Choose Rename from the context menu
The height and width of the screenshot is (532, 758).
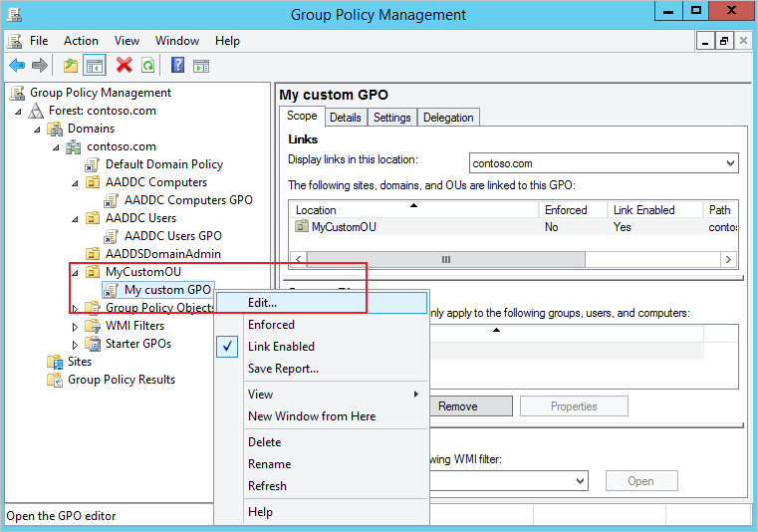[323, 464]
